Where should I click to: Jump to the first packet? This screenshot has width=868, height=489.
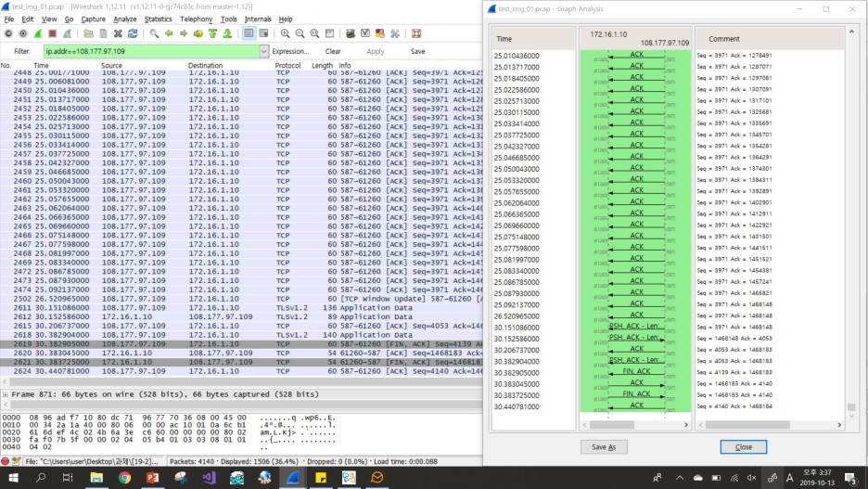click(212, 33)
